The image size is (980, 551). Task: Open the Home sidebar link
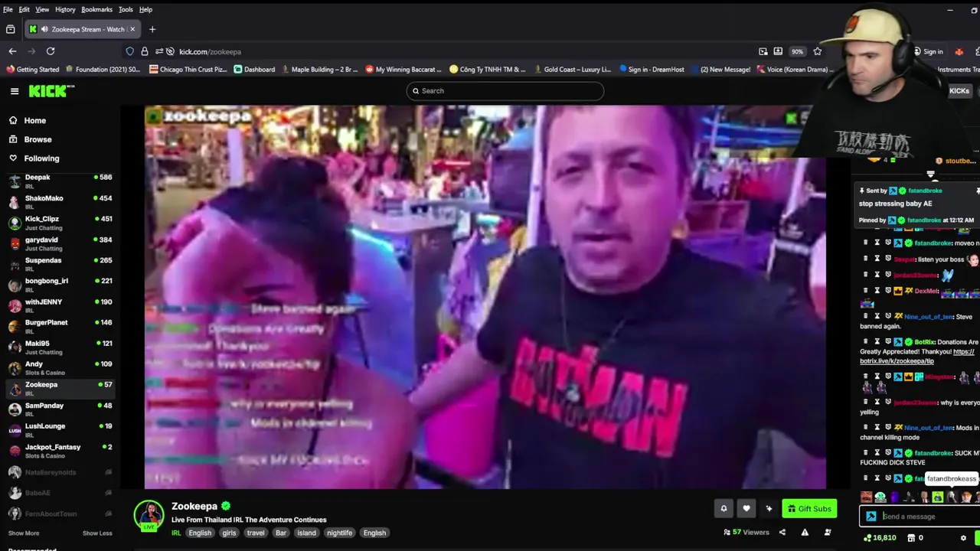pos(34,120)
